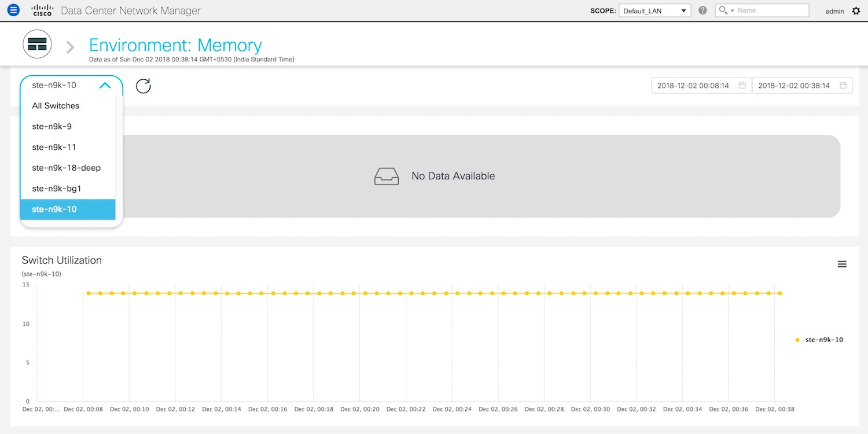Click the last data point at 00:38
Screen dimensions: 868x434
pyautogui.click(x=780, y=293)
